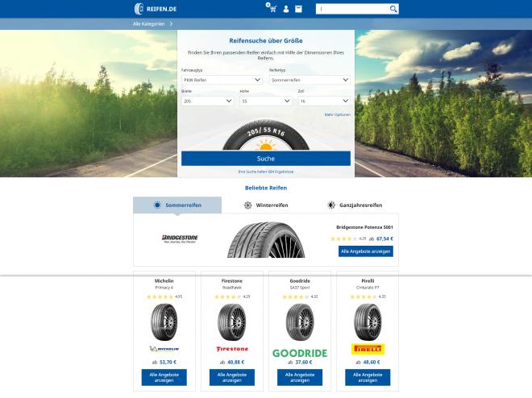This screenshot has width=532, height=398.
Task: Click the Goodride SA37 Sport tire image
Action: pyautogui.click(x=300, y=322)
